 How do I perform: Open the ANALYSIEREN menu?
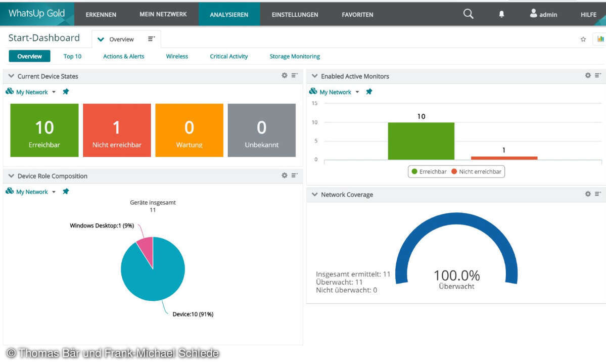click(229, 15)
